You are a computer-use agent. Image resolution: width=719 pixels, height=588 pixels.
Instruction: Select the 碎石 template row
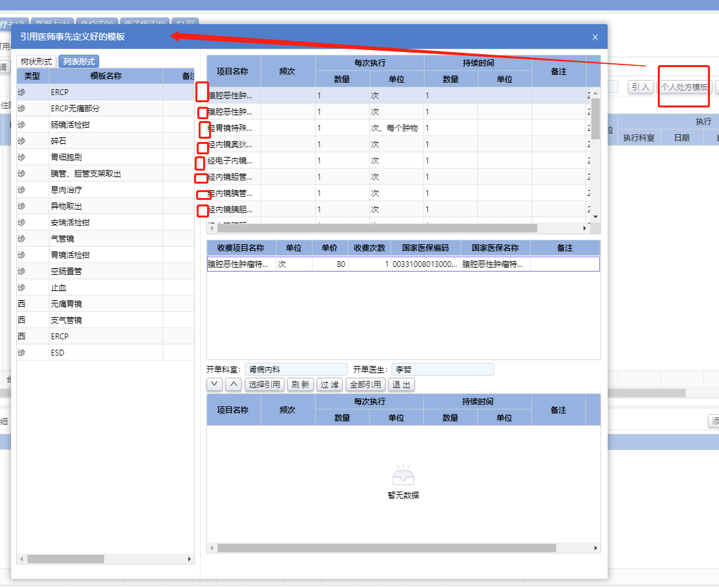click(106, 141)
